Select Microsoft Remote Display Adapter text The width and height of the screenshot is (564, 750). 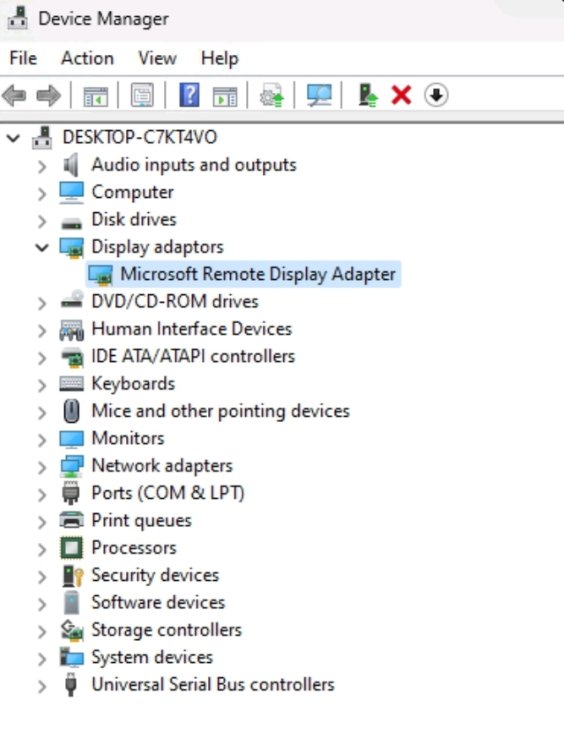point(258,274)
